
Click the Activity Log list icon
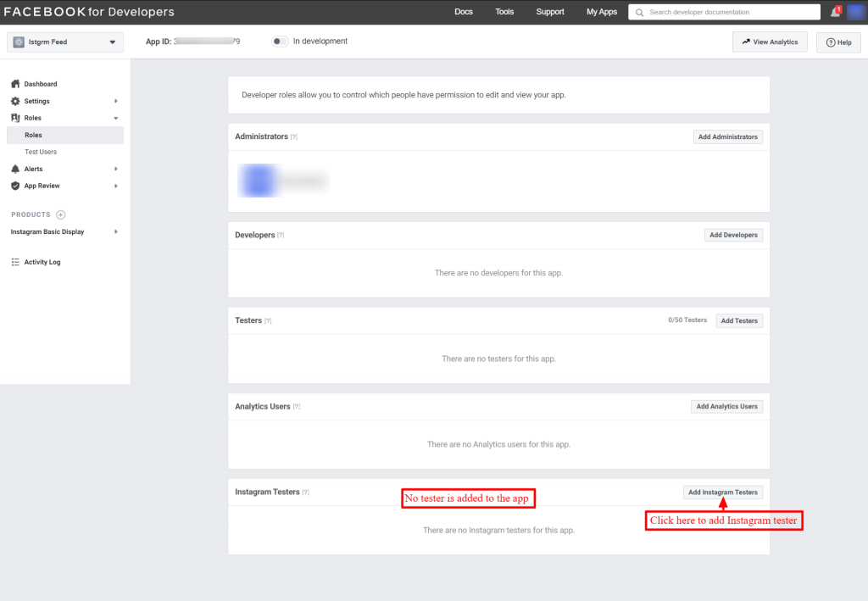(x=15, y=262)
